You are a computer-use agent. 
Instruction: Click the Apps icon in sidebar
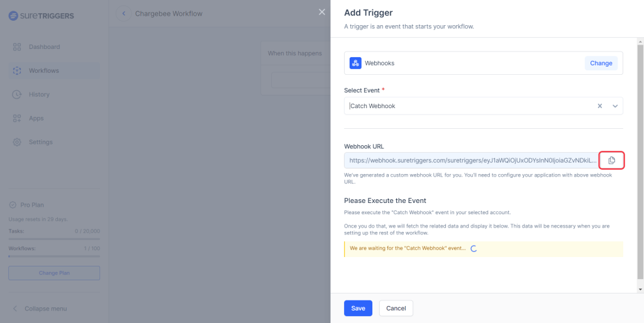tap(17, 118)
